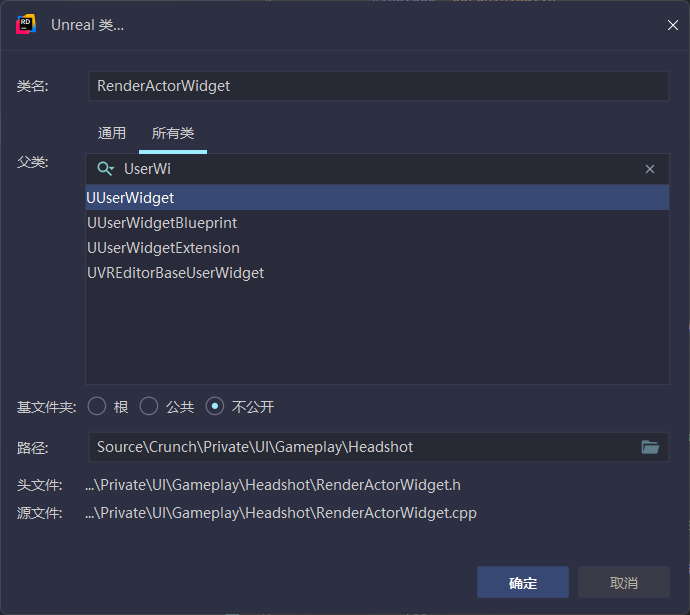Select UUserWidgetExtension in the list
Image resolution: width=690 pixels, height=615 pixels.
(x=378, y=248)
